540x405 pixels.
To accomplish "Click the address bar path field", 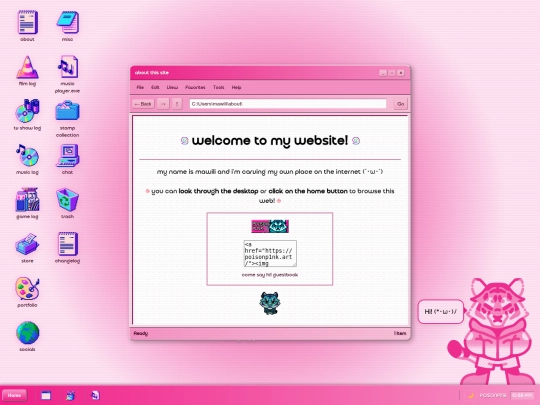I will [288, 104].
